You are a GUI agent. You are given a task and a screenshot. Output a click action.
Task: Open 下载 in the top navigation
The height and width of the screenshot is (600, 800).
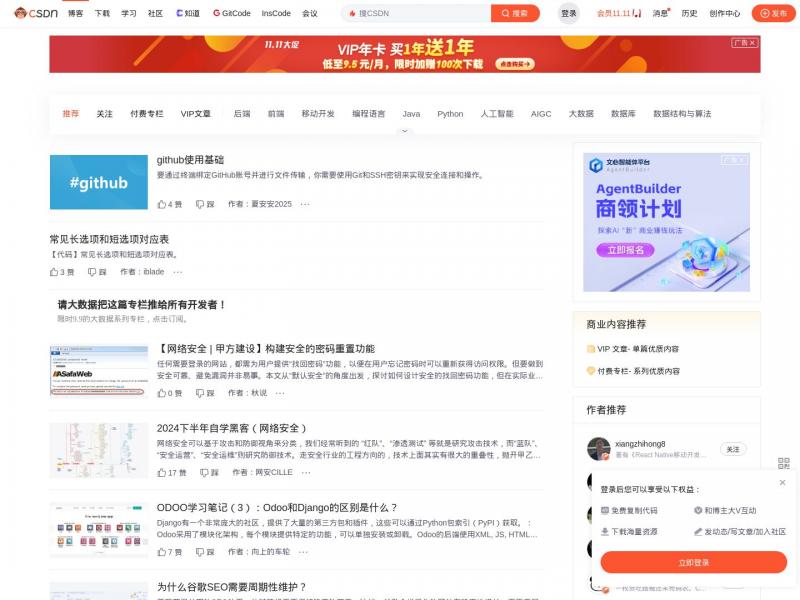click(102, 13)
